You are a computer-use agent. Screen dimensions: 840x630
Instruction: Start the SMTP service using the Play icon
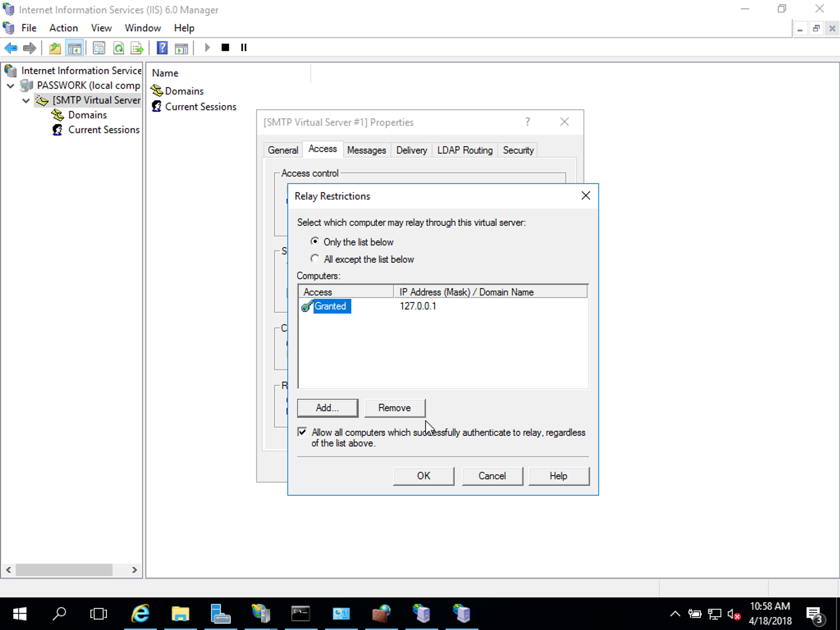[207, 47]
